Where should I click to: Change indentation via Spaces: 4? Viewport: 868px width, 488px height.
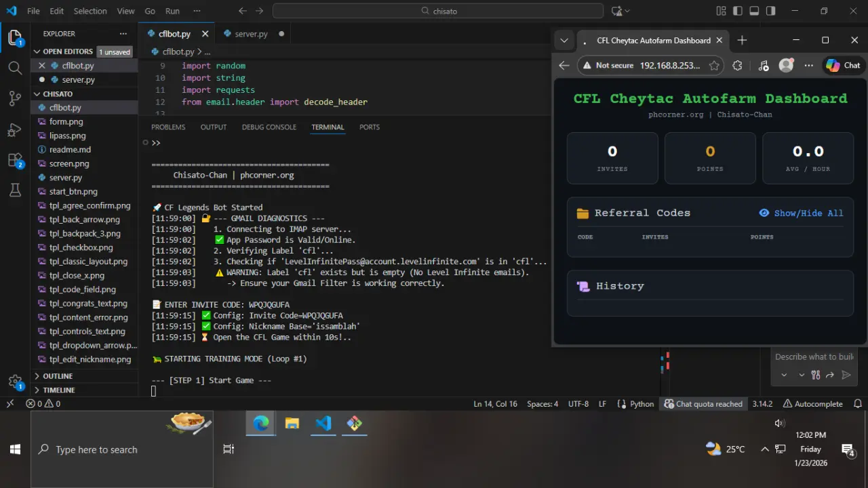(542, 404)
